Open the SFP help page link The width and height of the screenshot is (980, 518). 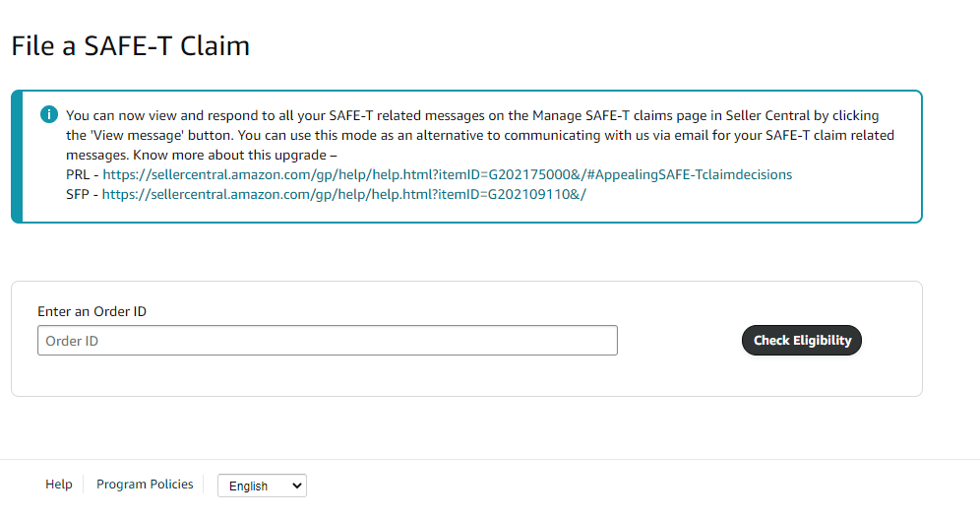(x=343, y=194)
